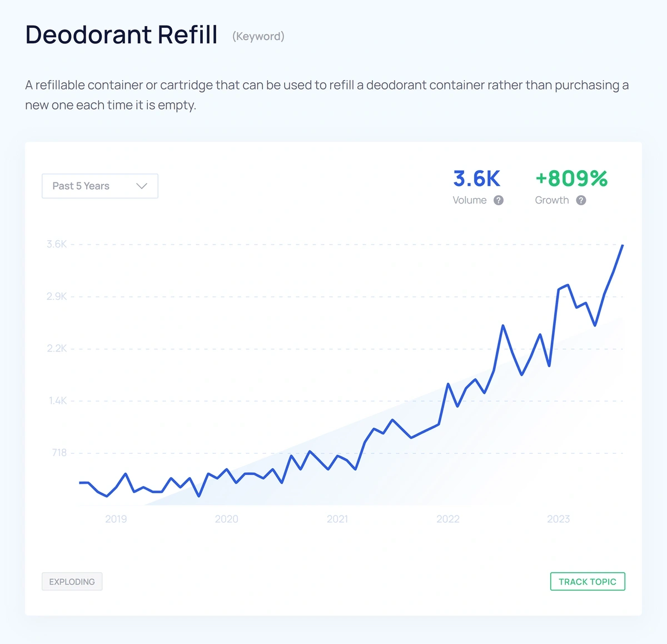Viewport: 667px width, 644px height.
Task: Click the 2021 x-axis label
Action: point(337,519)
